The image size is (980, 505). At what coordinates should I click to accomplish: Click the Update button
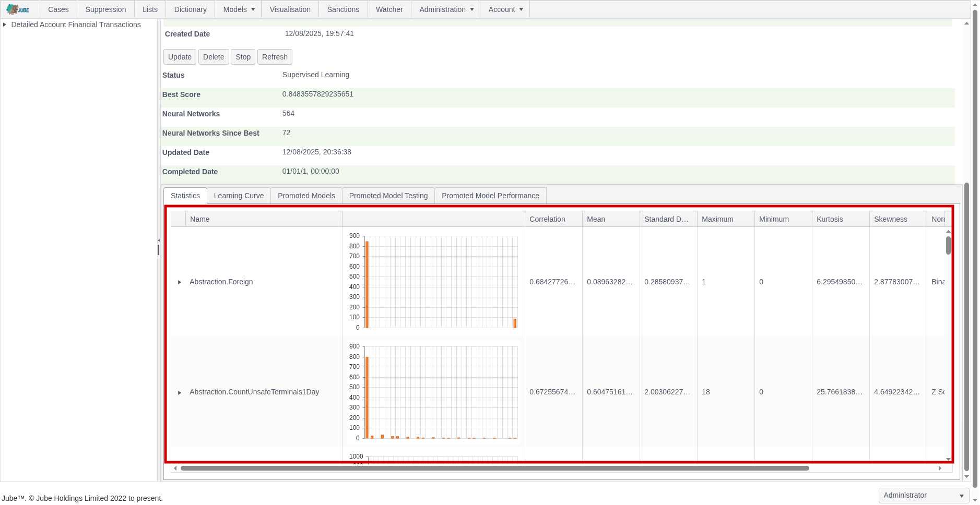pyautogui.click(x=180, y=57)
